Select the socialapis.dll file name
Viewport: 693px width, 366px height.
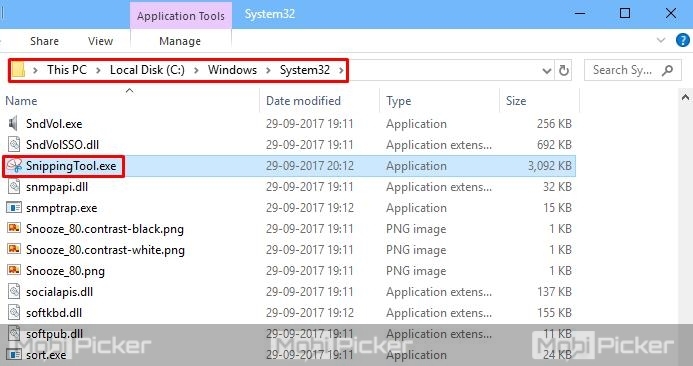tap(59, 292)
